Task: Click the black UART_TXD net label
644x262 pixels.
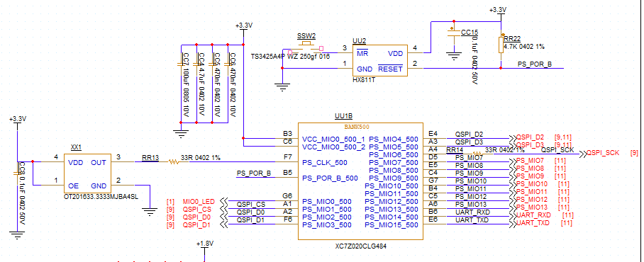Action: tap(472, 220)
